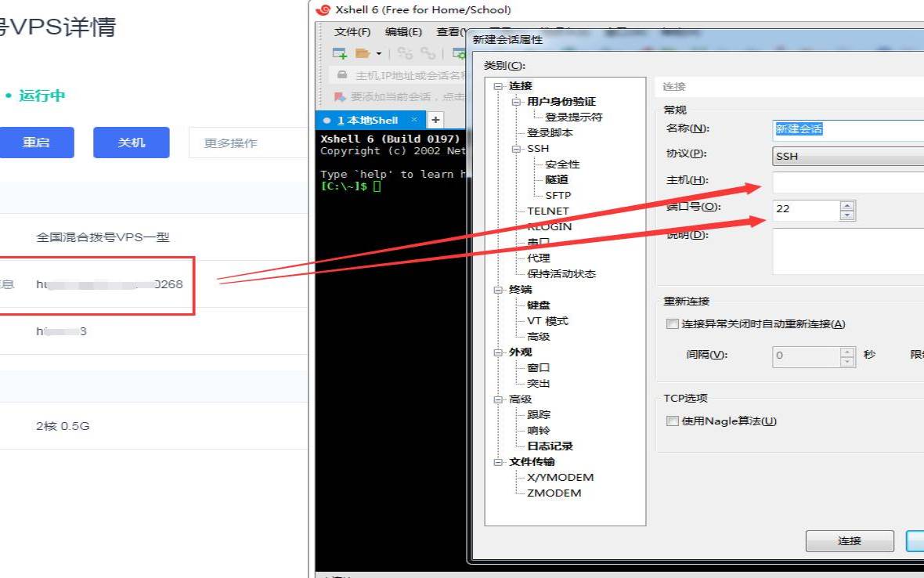
Task: Click the new session toolbar icon
Action: tap(340, 53)
